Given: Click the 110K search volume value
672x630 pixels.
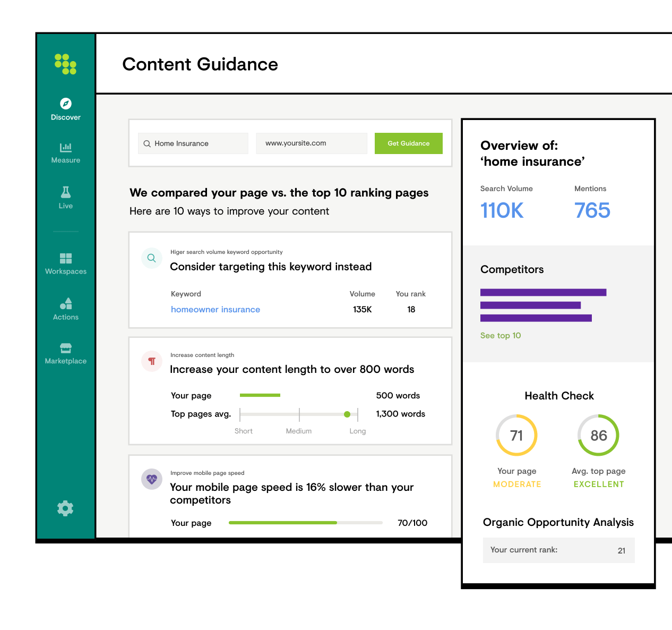Looking at the screenshot, I should (502, 211).
